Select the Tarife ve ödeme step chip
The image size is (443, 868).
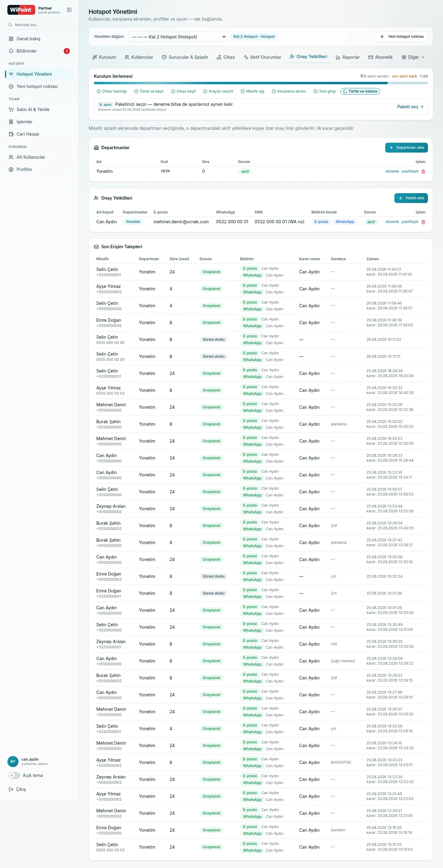pos(360,91)
